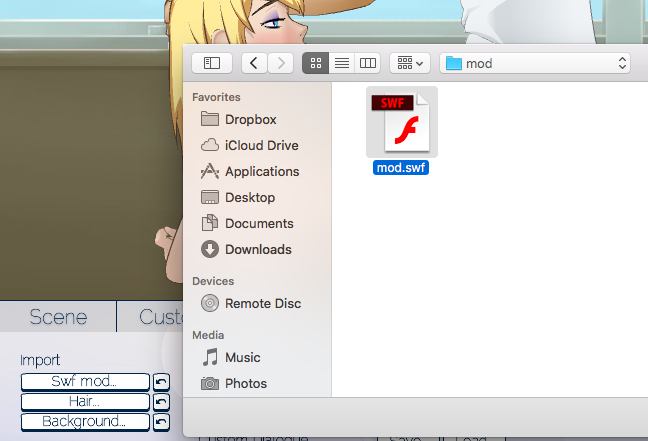Viewport: 648px width, 441px height.
Task: Switch to icon view
Action: pos(316,63)
